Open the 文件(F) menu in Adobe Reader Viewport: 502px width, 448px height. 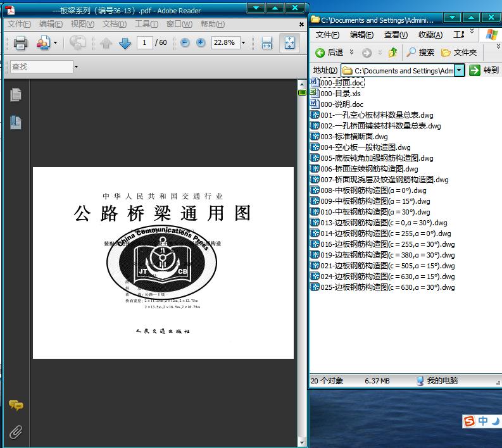pyautogui.click(x=19, y=24)
